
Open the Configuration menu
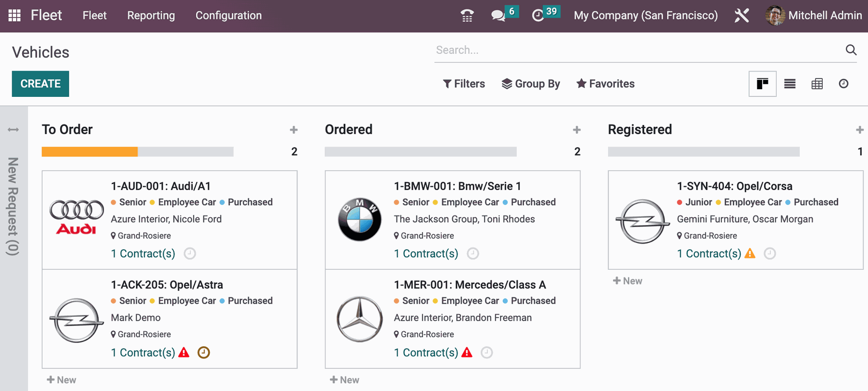click(x=228, y=15)
